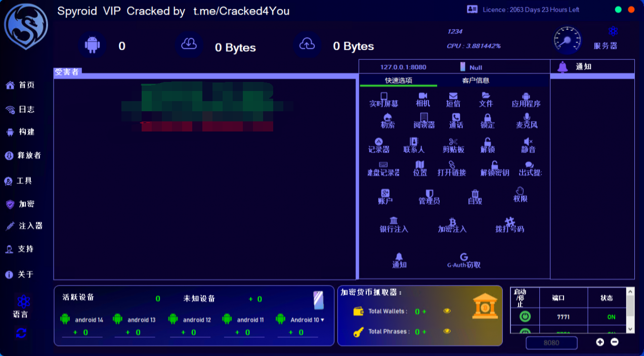Viewport: 644px width, 356px height.
Task: Click the 通知 bell icon in header
Action: [563, 67]
